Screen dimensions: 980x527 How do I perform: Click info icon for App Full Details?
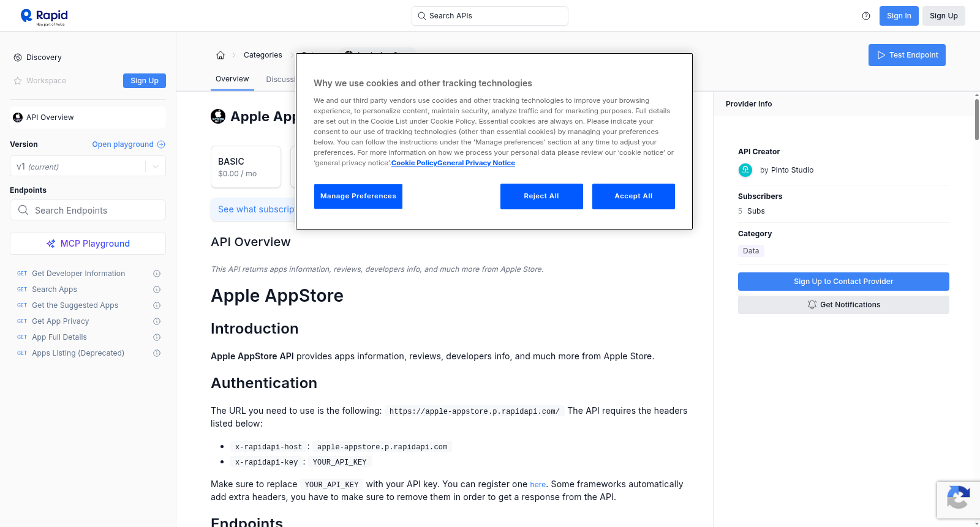click(157, 337)
